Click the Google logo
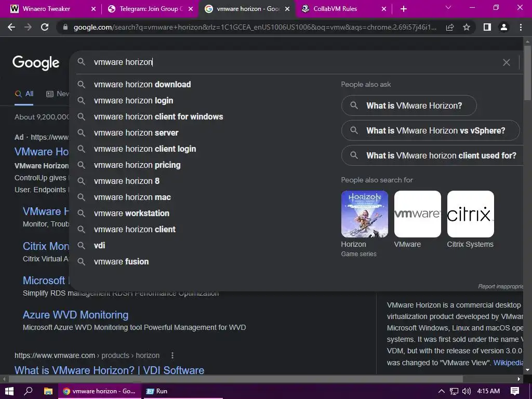This screenshot has height=399, width=532. point(36,63)
